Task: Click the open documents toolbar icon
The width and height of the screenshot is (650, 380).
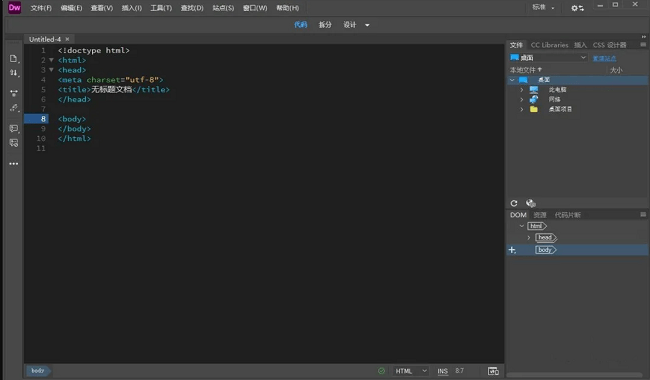Action: (x=14, y=58)
